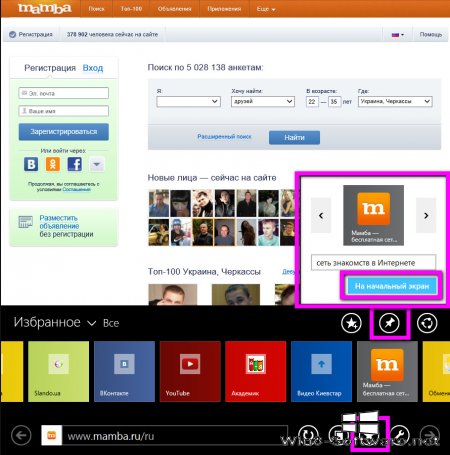
Task: Sign in via Odnoklassniki icon
Action: point(53,164)
